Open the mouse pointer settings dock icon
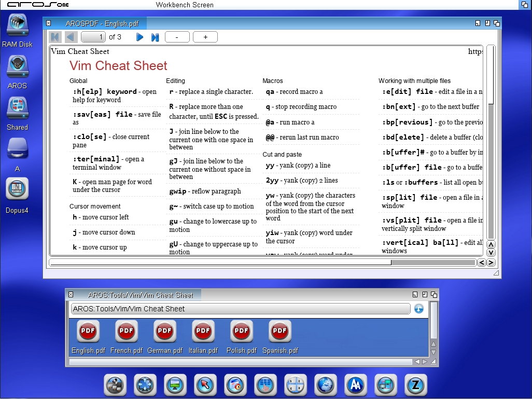The image size is (532, 399). [x=205, y=385]
